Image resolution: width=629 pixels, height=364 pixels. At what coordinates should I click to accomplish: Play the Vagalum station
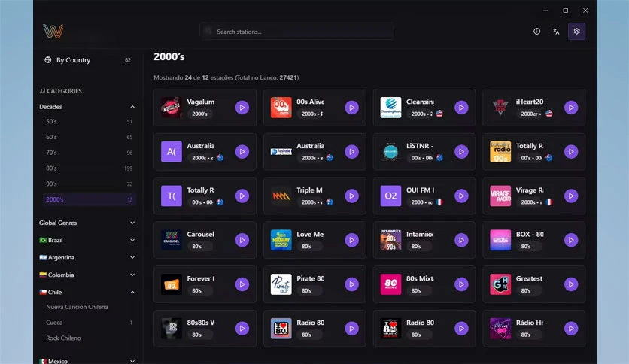click(x=242, y=108)
